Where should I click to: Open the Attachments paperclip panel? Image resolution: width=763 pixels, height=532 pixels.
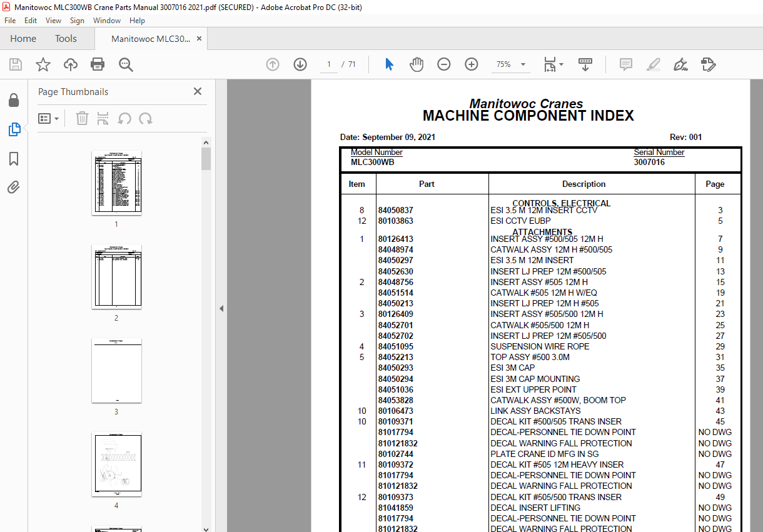click(14, 188)
